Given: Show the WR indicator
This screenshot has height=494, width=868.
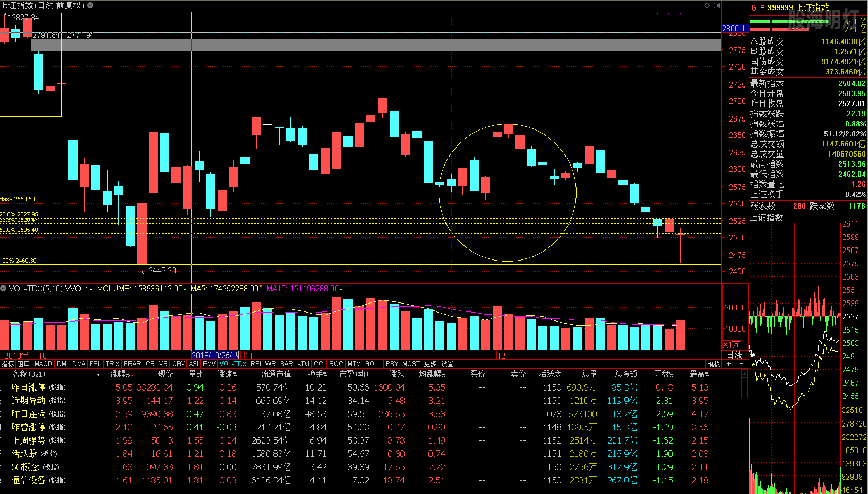Looking at the screenshot, I should [x=271, y=364].
